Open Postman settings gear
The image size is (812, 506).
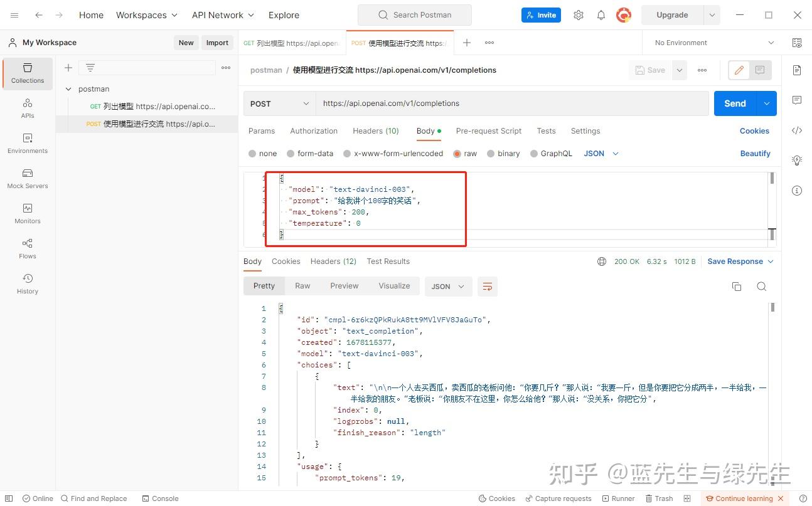(578, 14)
